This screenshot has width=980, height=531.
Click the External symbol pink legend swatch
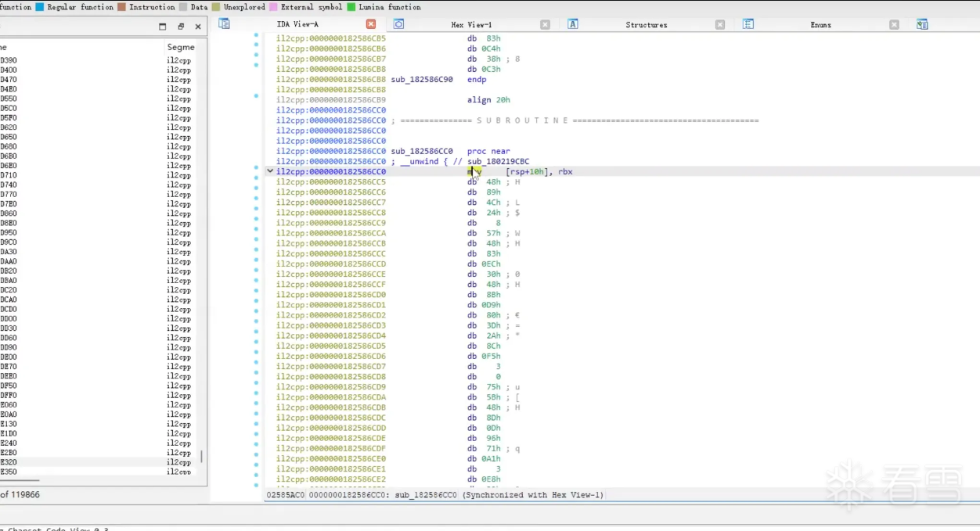point(273,7)
